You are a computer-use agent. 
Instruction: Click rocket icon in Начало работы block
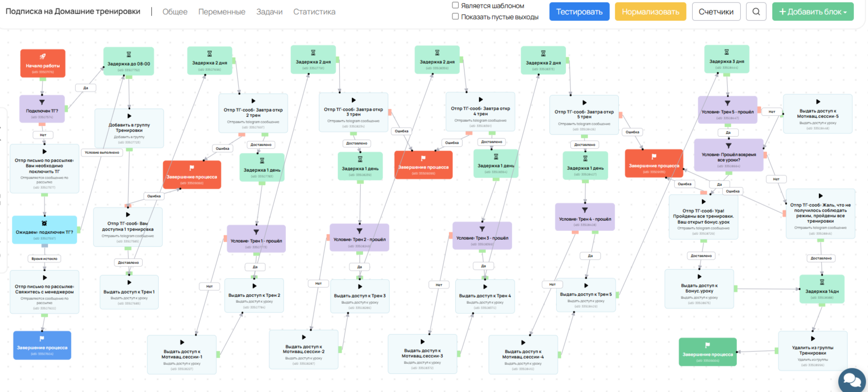pyautogui.click(x=43, y=56)
